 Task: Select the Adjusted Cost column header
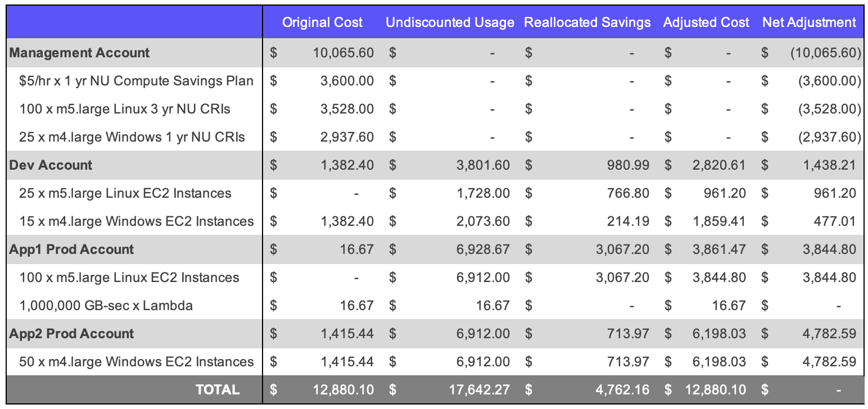[x=706, y=22]
